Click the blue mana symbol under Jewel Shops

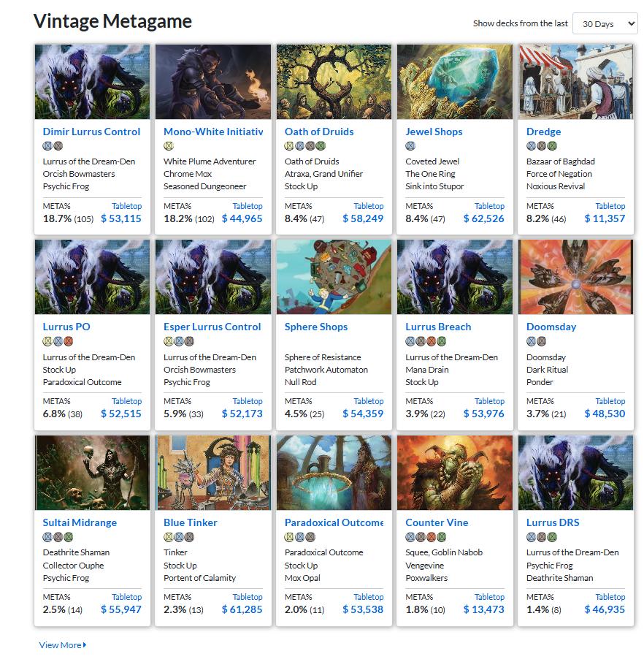pos(410,146)
